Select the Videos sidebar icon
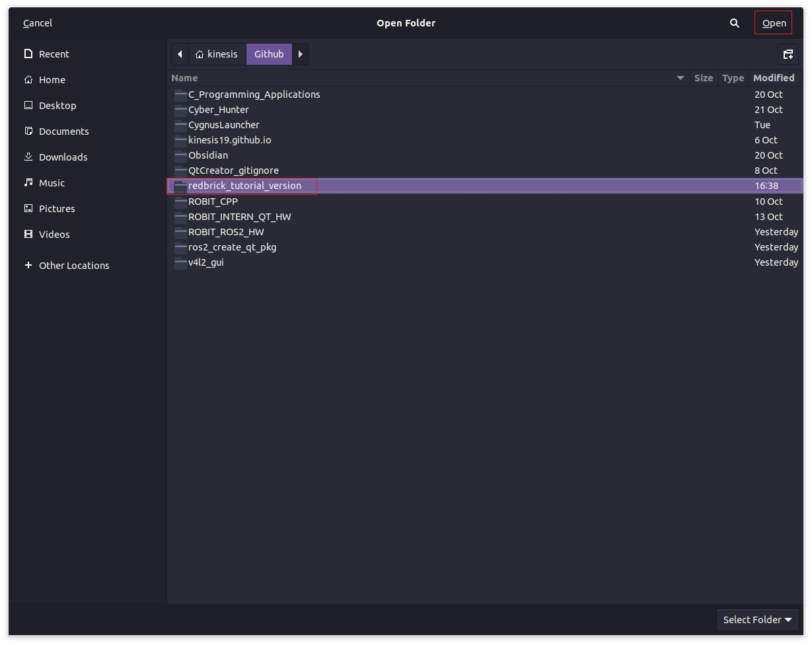The image size is (812, 645). tap(28, 235)
